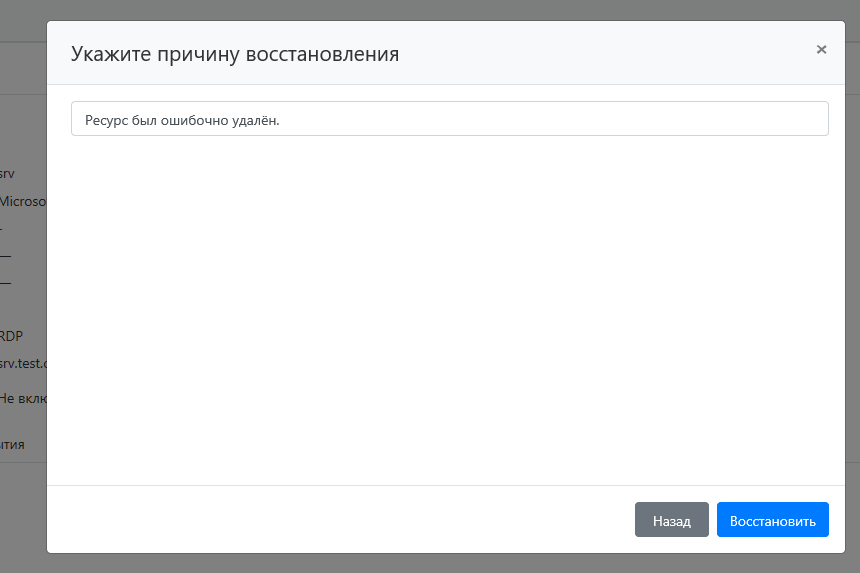Click the "Укажите причину восстановления" heading
This screenshot has width=860, height=573.
tap(235, 54)
